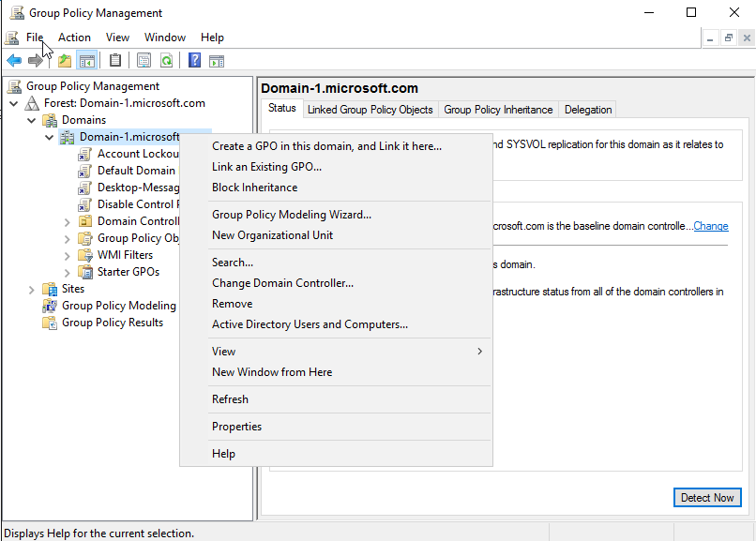This screenshot has height=541, width=756.
Task: Select the Status tab
Action: pyautogui.click(x=281, y=108)
